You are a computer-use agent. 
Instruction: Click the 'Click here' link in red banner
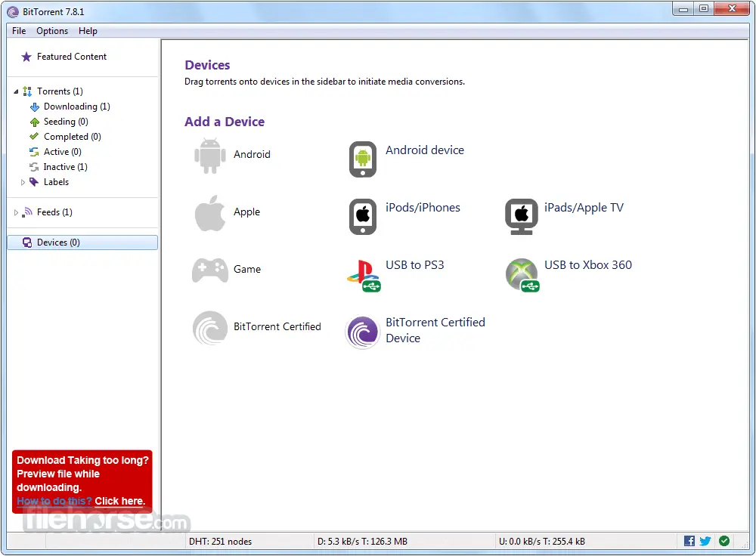(119, 501)
